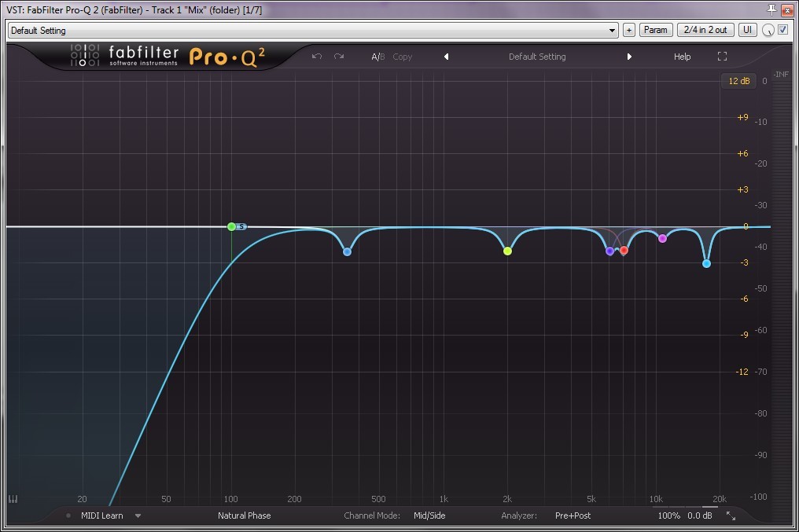
Task: Click the Param button
Action: [x=656, y=30]
